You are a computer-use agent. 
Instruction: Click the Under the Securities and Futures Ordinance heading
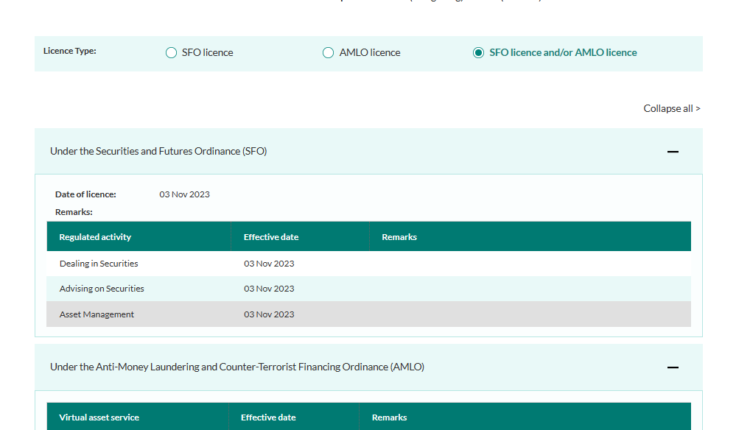pos(158,151)
